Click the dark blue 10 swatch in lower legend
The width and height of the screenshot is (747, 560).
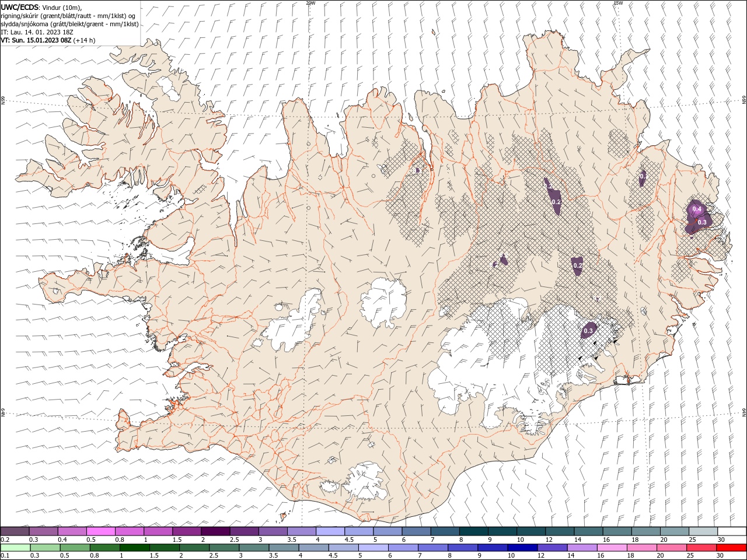522,547
